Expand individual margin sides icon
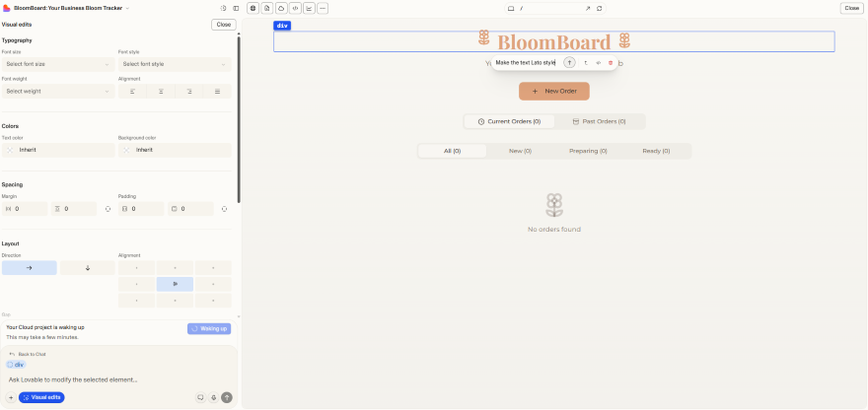 pos(108,209)
